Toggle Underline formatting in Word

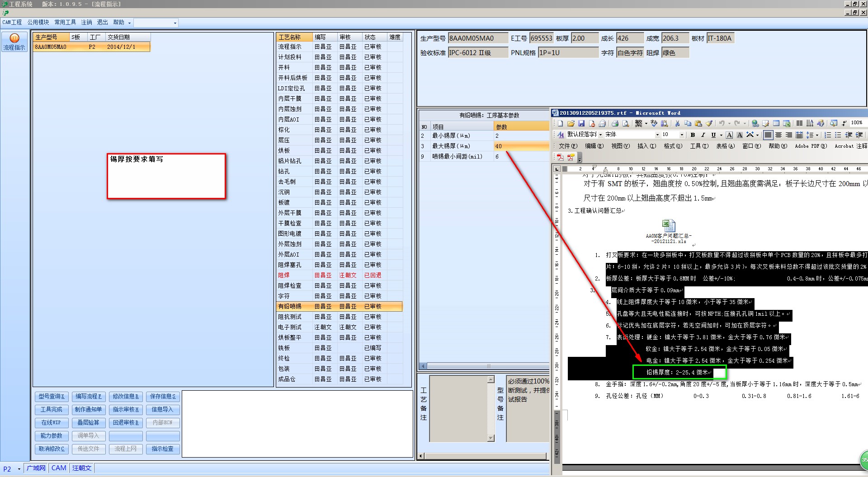click(713, 135)
